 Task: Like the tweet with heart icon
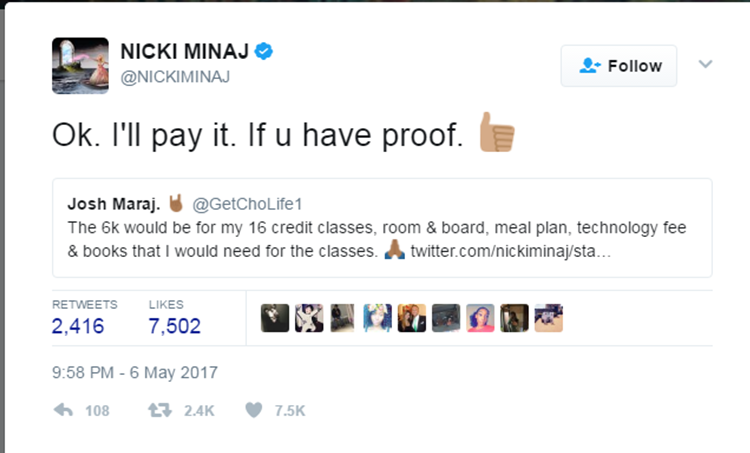[254, 410]
